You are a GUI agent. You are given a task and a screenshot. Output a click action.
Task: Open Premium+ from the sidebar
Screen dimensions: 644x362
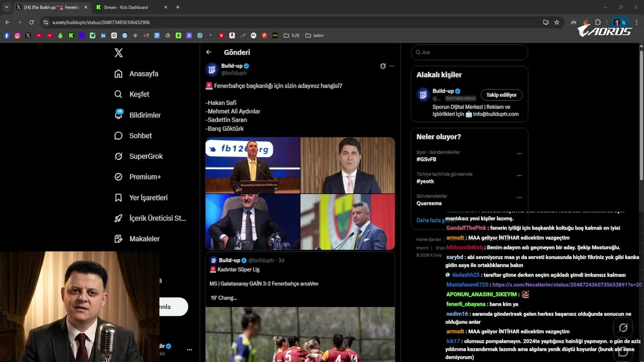pyautogui.click(x=138, y=177)
